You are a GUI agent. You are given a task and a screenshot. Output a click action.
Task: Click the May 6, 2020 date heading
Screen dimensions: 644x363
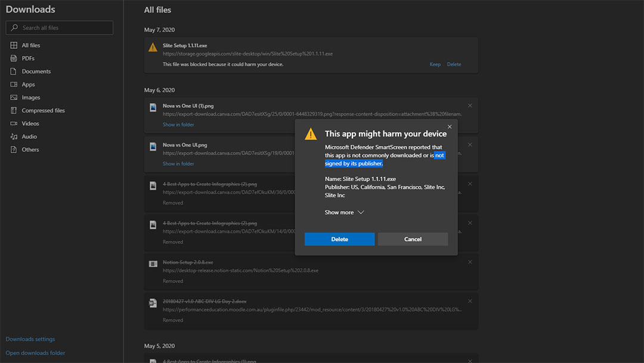159,91
